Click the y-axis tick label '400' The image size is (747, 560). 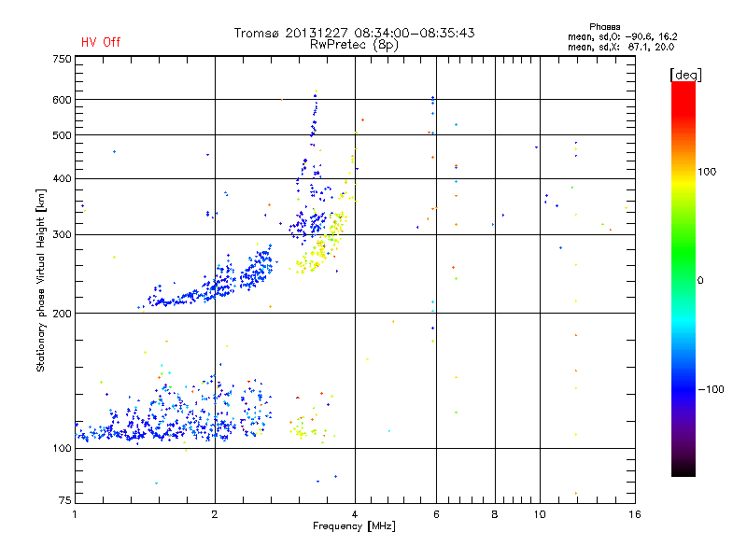pyautogui.click(x=62, y=179)
